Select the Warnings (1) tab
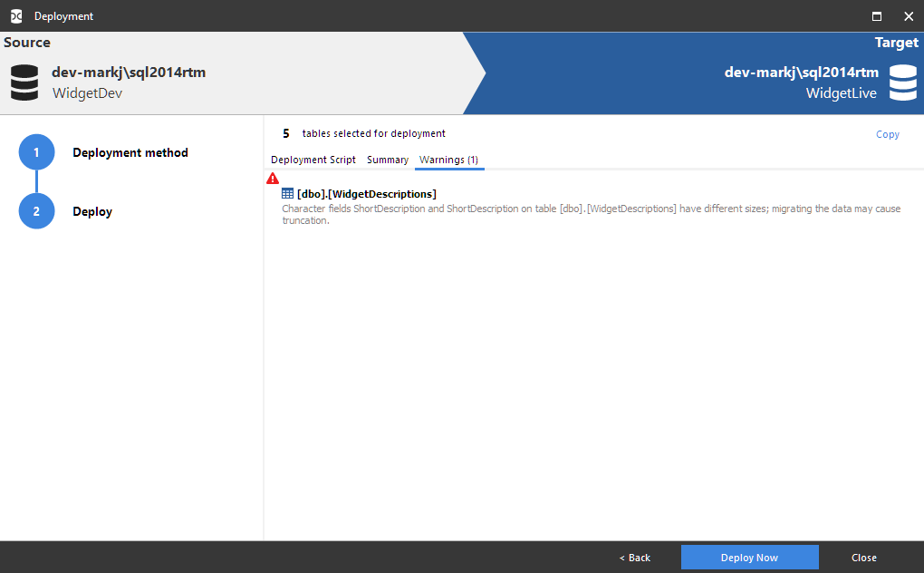Viewport: 924px width, 573px height. (449, 160)
